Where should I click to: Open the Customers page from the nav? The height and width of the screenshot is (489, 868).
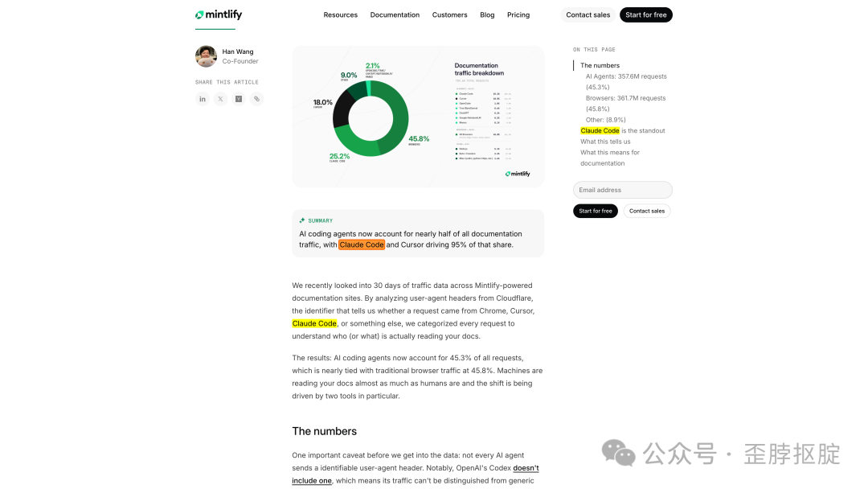(x=449, y=14)
